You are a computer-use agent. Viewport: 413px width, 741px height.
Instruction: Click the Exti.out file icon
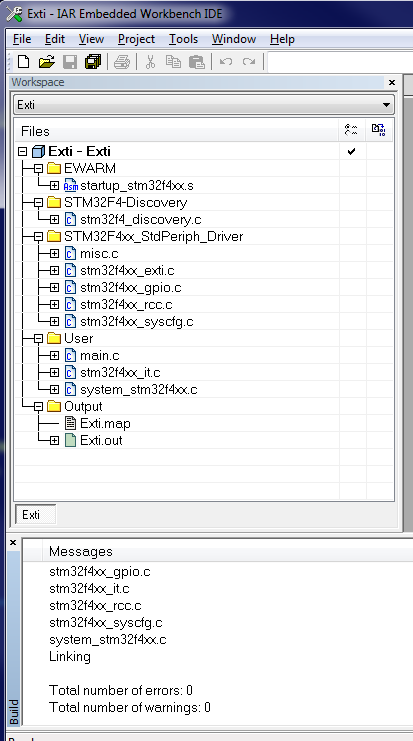(x=70, y=440)
